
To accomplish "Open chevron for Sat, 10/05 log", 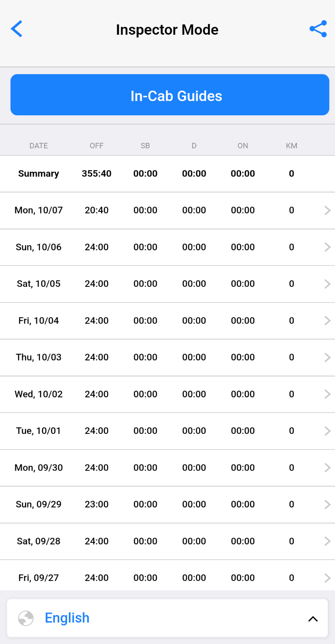I will 327,284.
